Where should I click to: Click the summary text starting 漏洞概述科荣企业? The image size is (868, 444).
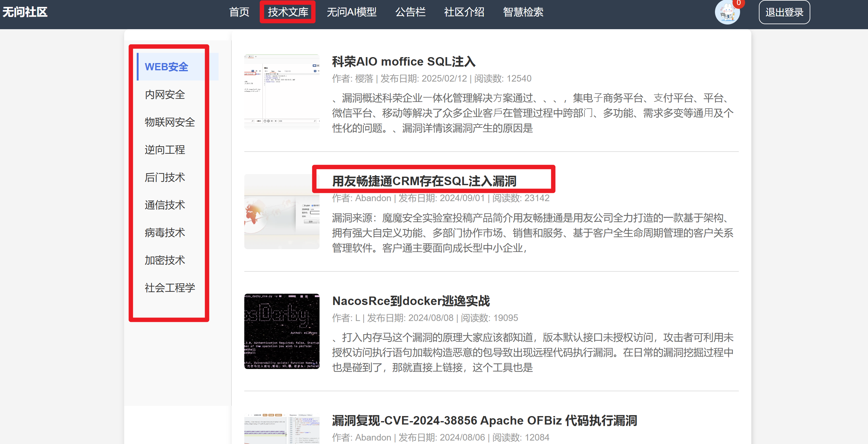pos(533,113)
